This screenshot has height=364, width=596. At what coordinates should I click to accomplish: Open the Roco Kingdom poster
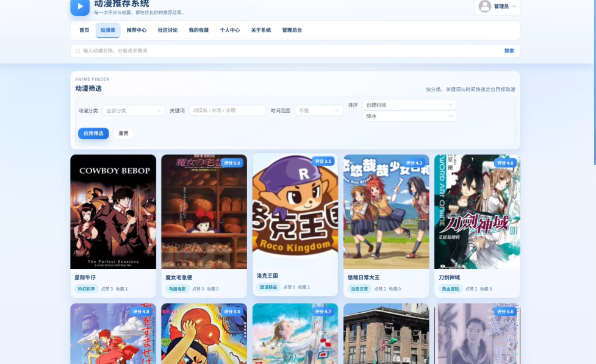coord(295,210)
